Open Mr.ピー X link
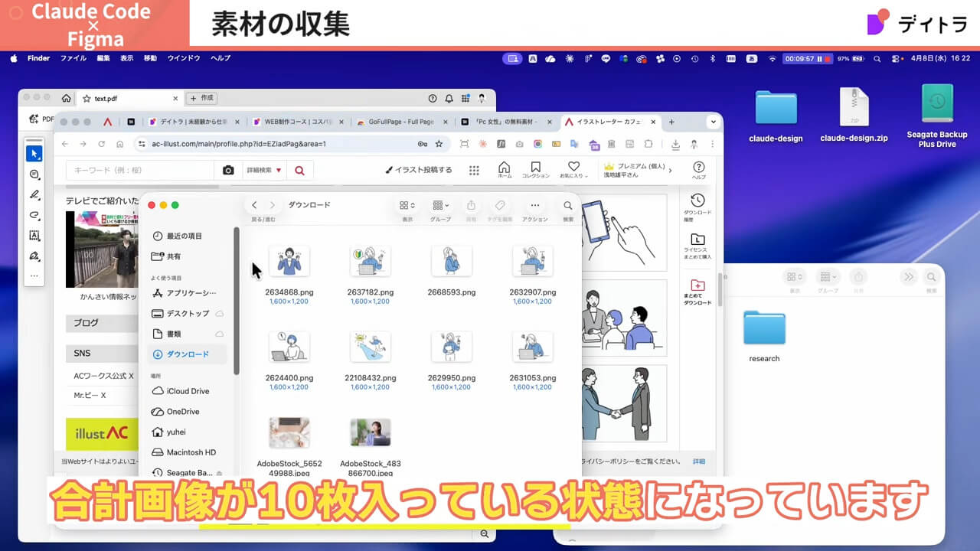980x551 pixels. point(90,396)
